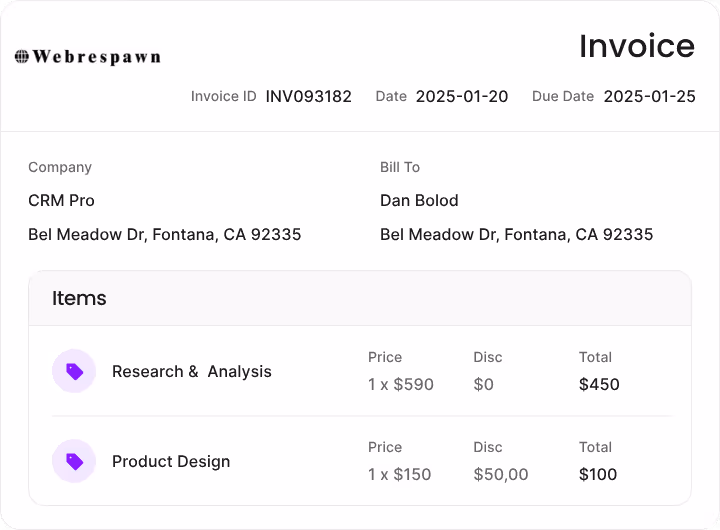Click the Webrespawn brand name
Screen dimensions: 720x530
pyautogui.click(x=96, y=57)
